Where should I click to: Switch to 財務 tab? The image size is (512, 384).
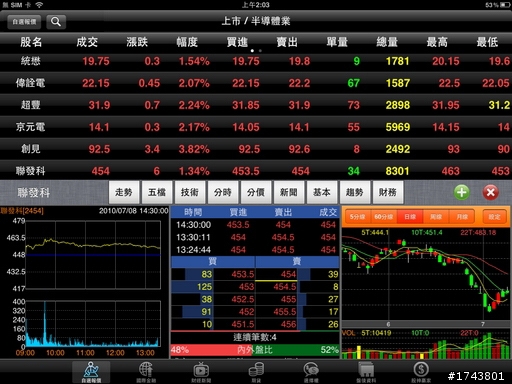tap(388, 192)
